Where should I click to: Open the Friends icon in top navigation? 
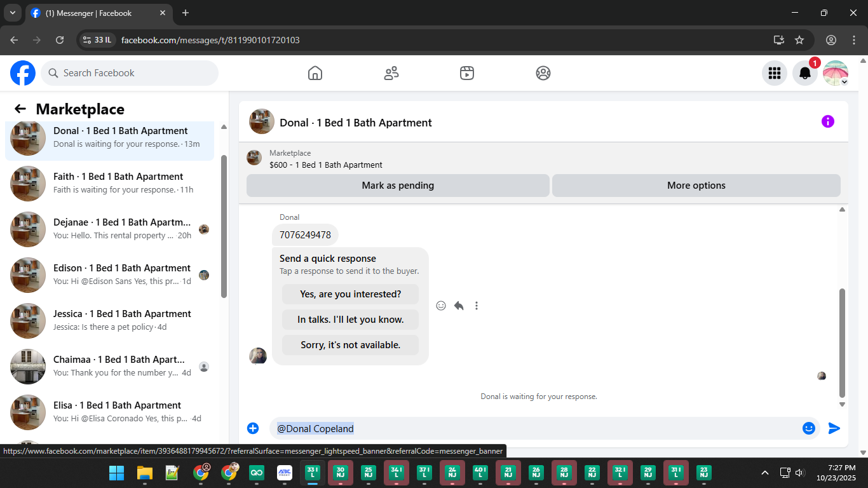(391, 73)
